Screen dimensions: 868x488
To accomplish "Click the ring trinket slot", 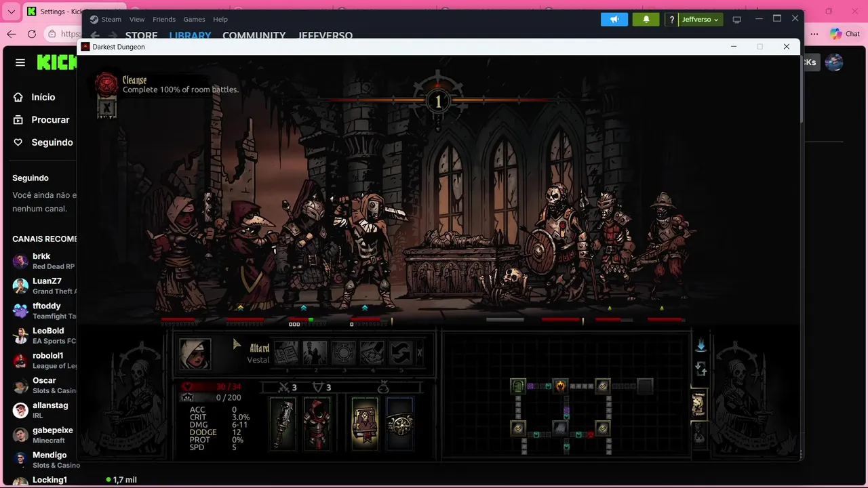I will tap(400, 424).
